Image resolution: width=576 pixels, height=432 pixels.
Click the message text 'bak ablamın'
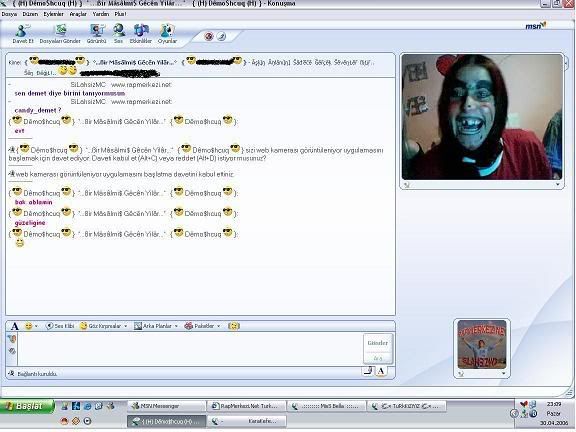(x=33, y=202)
